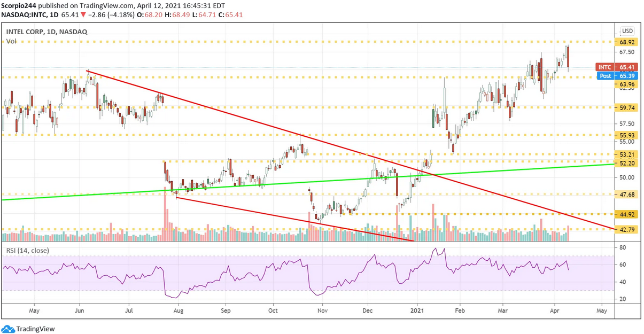Click the 47.68 price level label
The width and height of the screenshot is (644, 334).
point(626,195)
